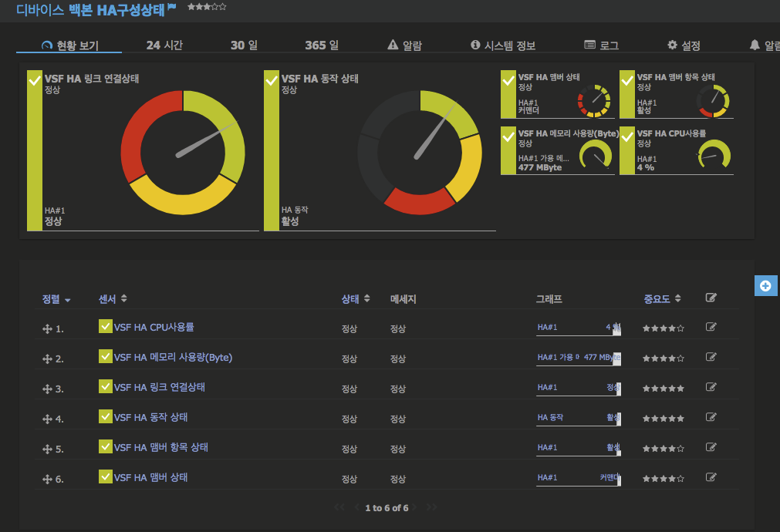Click the edit icon in the table header

(x=711, y=297)
